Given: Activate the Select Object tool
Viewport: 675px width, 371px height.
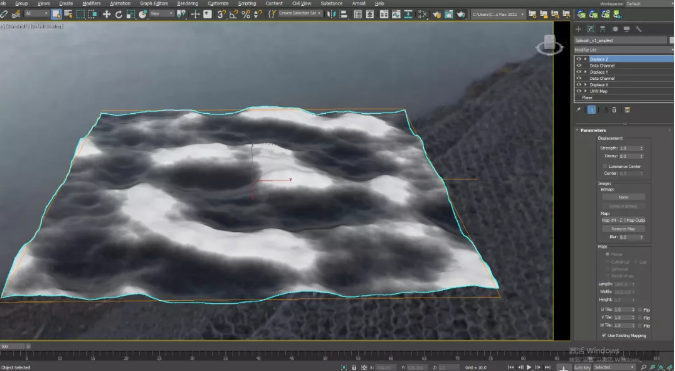Looking at the screenshot, I should point(56,14).
